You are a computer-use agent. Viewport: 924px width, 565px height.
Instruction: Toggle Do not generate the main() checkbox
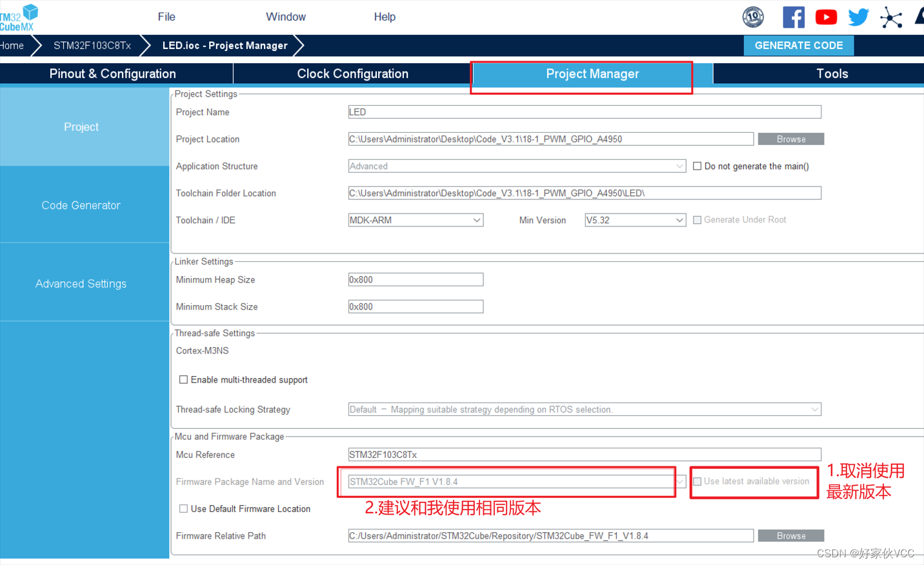point(697,166)
